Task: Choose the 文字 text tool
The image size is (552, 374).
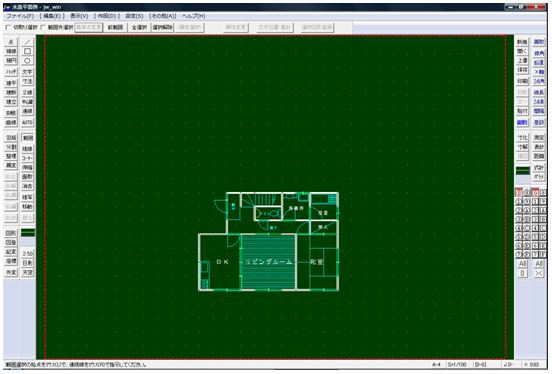Action: point(27,72)
